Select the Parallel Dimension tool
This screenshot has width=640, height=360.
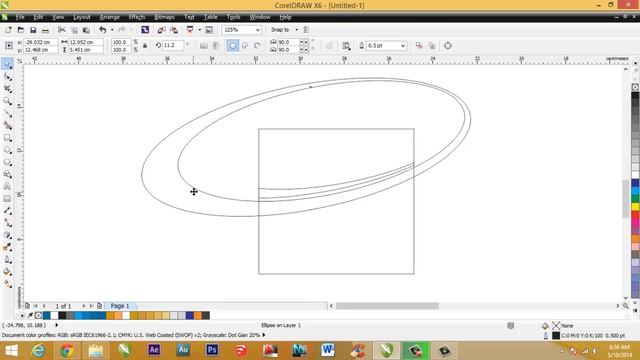pyautogui.click(x=7, y=211)
